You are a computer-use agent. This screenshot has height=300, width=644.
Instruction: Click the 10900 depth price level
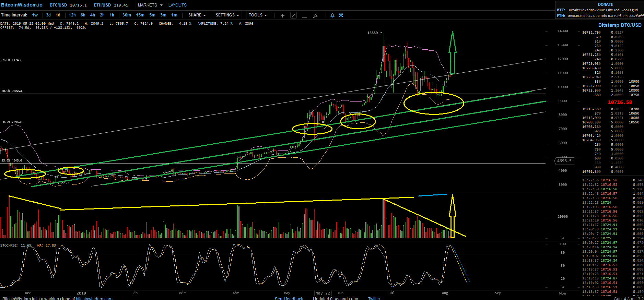tap(634, 82)
